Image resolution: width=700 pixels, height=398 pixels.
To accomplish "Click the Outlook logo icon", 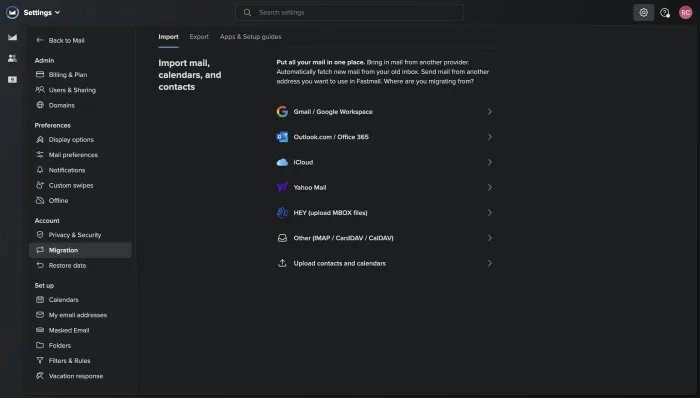I will (x=282, y=137).
